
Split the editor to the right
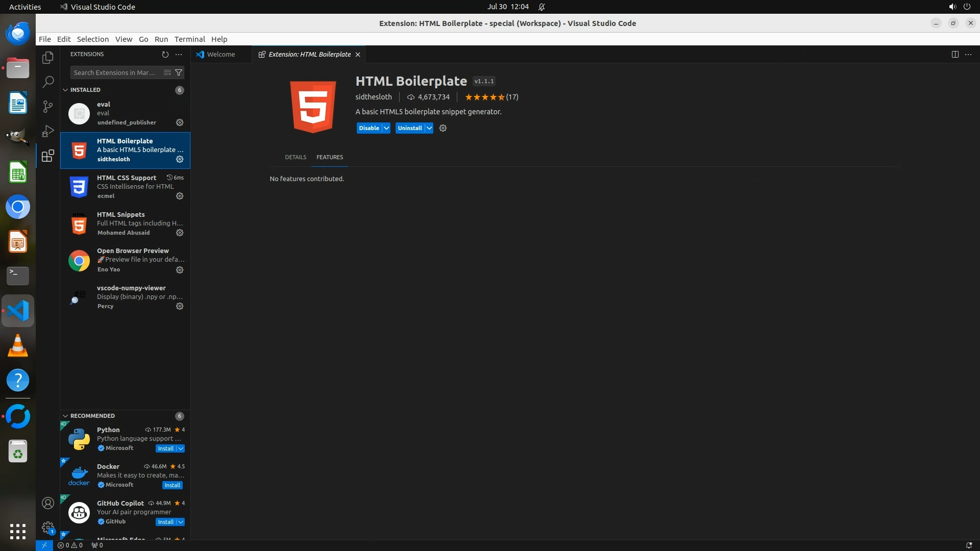point(954,54)
